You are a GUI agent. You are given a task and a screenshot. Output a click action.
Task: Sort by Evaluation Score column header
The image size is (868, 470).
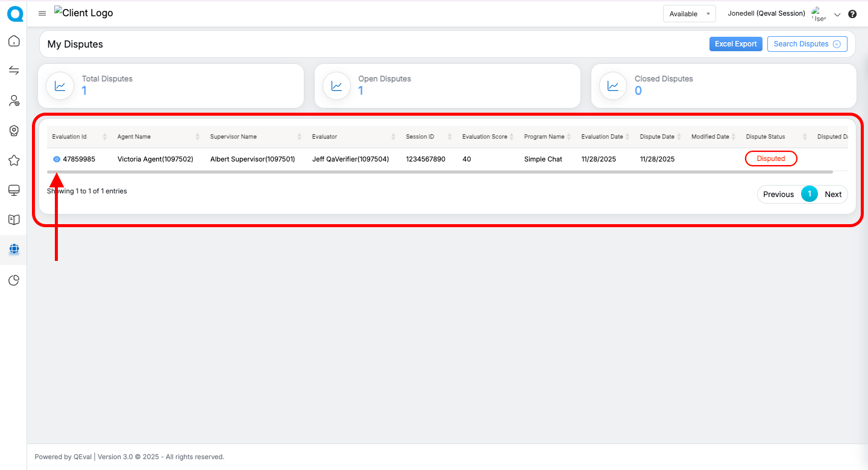[x=485, y=137]
